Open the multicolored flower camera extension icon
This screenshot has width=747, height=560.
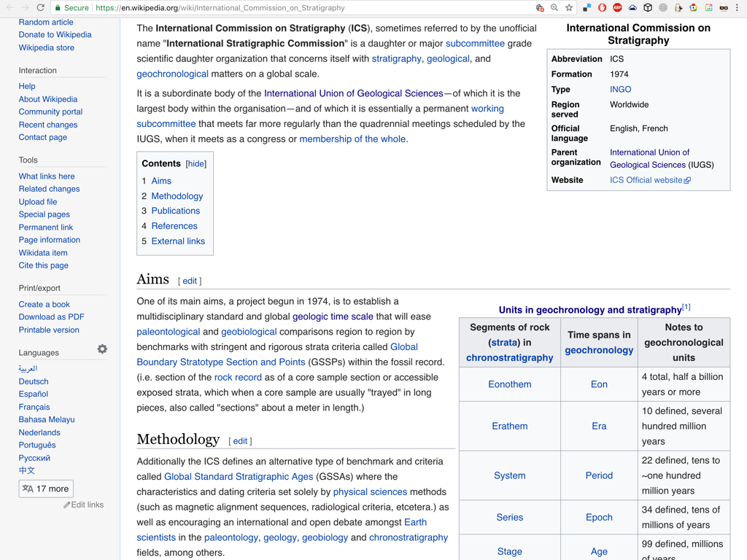tap(693, 7)
